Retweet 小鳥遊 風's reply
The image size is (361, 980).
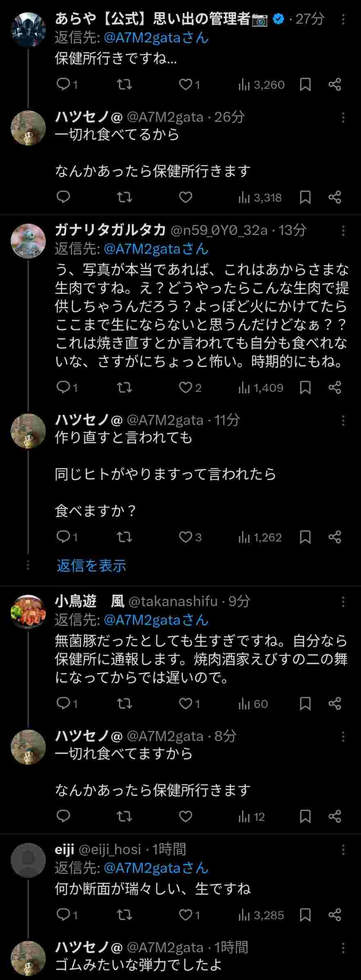(124, 704)
